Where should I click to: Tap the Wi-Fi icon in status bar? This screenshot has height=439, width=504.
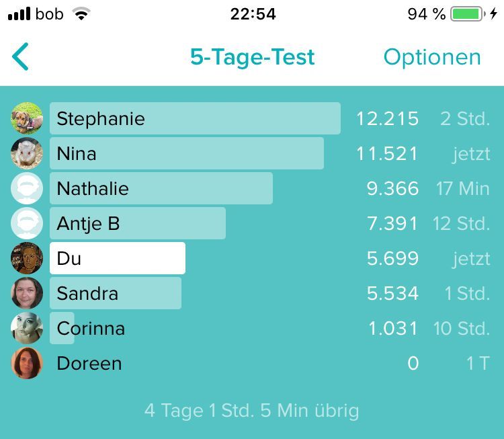(81, 13)
